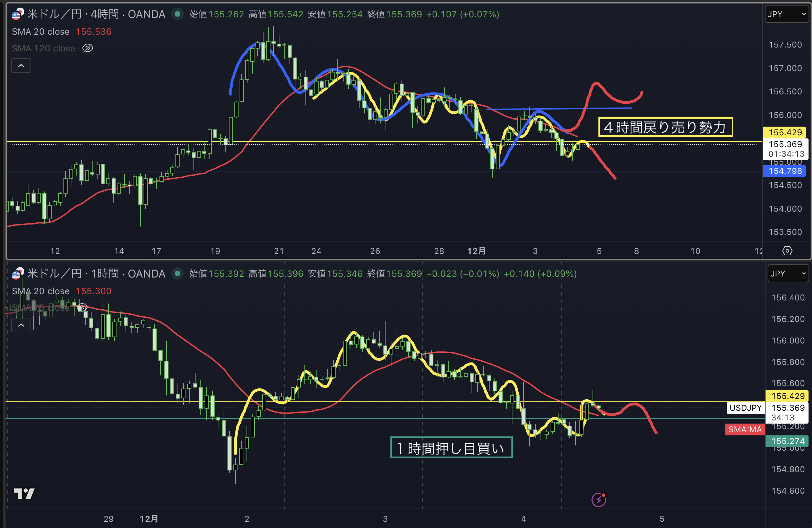The width and height of the screenshot is (812, 528).
Task: Open JPY currency dropdown on bottom chart
Action: click(x=788, y=274)
